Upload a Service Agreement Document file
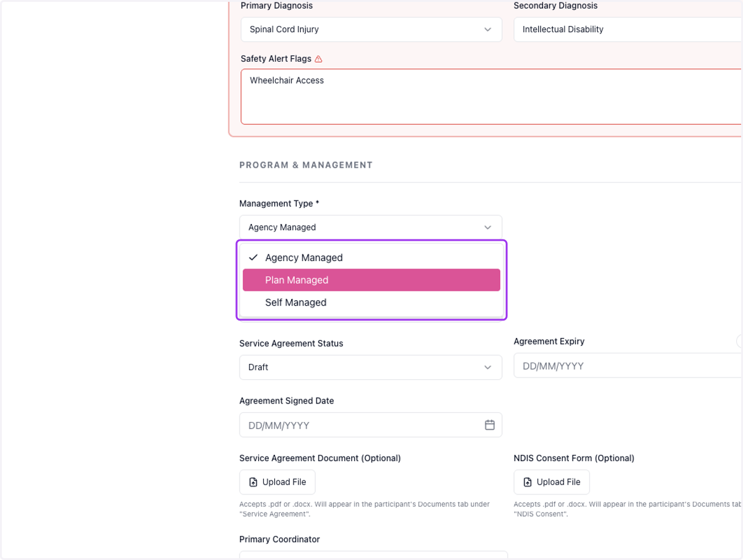This screenshot has height=560, width=743. pyautogui.click(x=277, y=482)
